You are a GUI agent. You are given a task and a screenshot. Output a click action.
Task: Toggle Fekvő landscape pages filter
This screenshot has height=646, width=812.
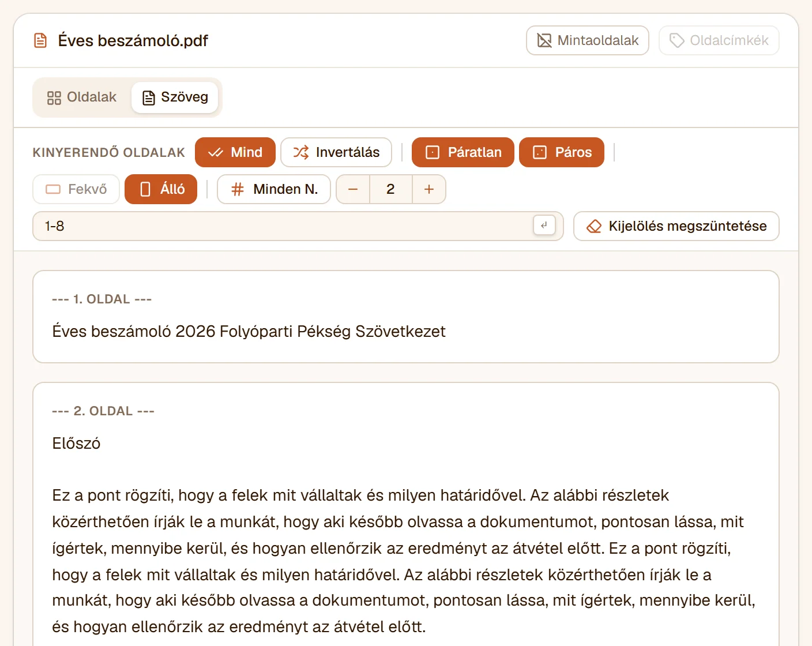[x=76, y=189]
